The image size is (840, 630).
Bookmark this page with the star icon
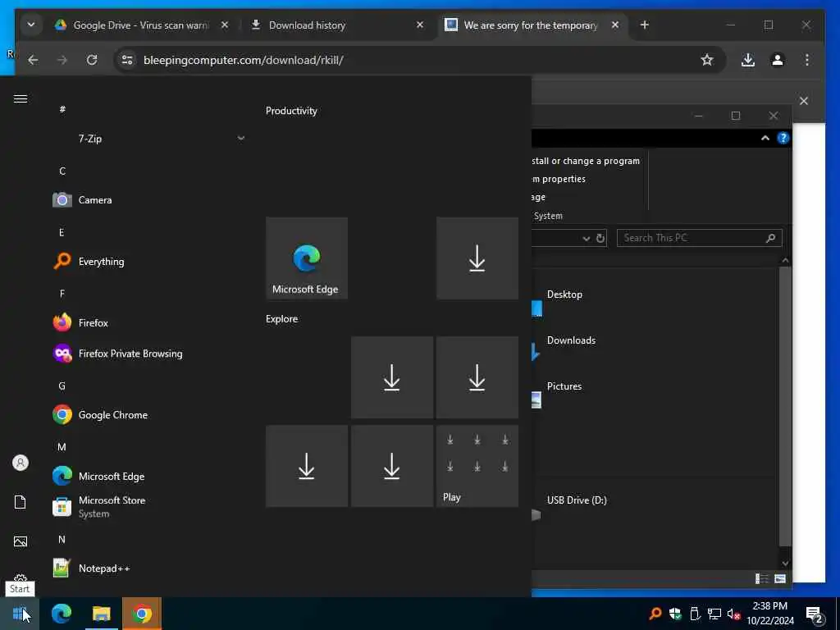pos(707,60)
